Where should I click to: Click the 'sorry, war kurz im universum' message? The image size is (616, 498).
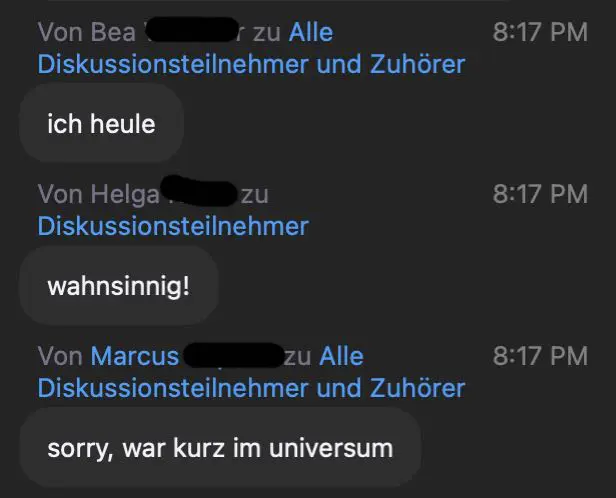[x=220, y=448]
